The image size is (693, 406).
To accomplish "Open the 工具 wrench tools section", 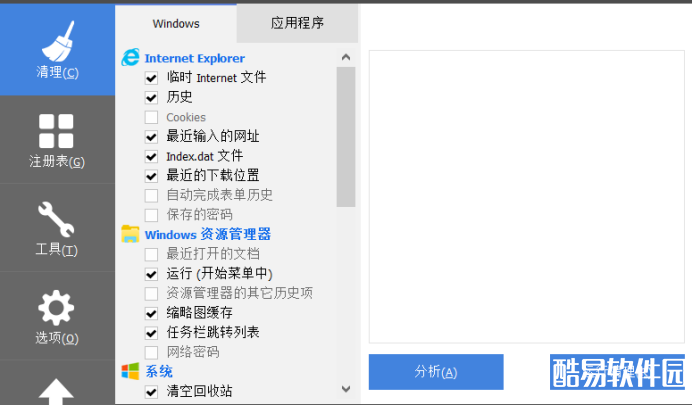I will coord(57,227).
